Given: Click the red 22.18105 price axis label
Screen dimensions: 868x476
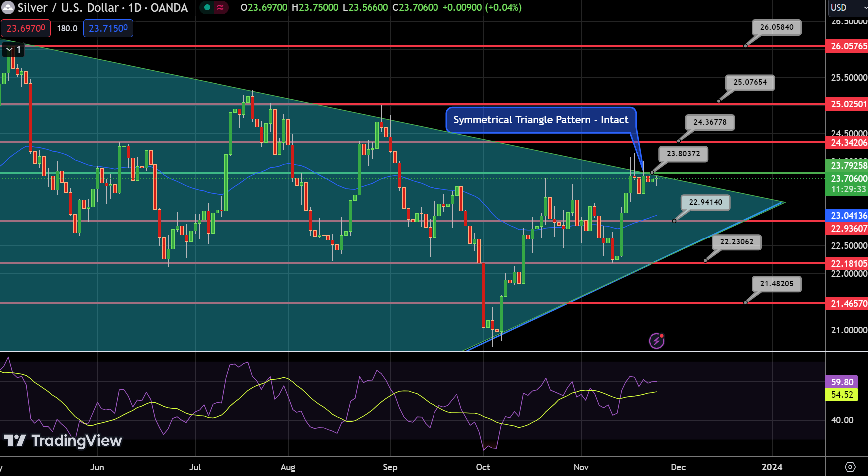Looking at the screenshot, I should click(x=847, y=263).
